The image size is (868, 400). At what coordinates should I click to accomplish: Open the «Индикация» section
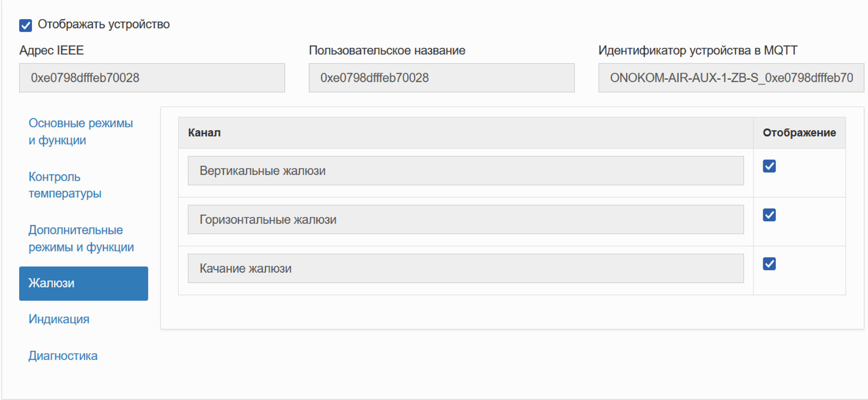tap(58, 318)
